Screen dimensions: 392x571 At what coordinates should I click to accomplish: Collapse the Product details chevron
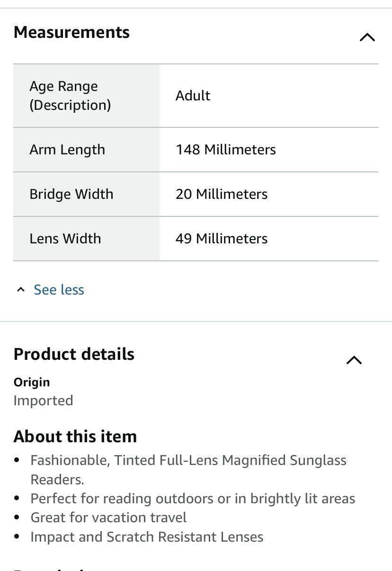tap(354, 360)
